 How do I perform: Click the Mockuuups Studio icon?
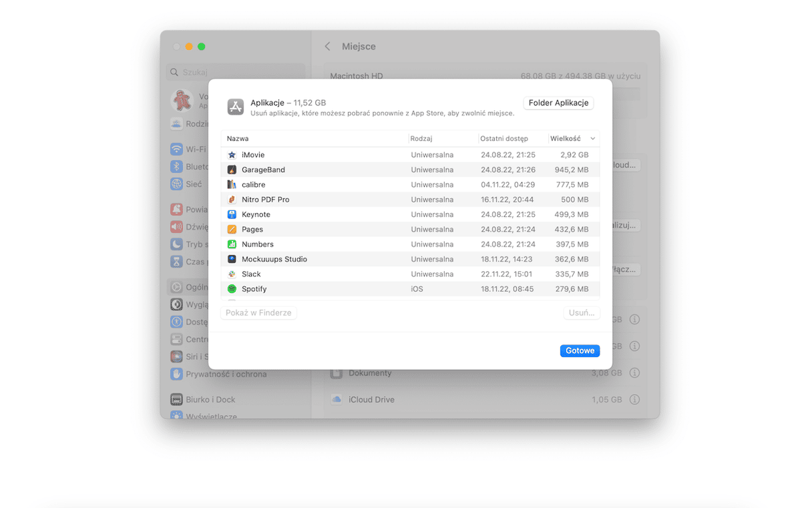(232, 259)
